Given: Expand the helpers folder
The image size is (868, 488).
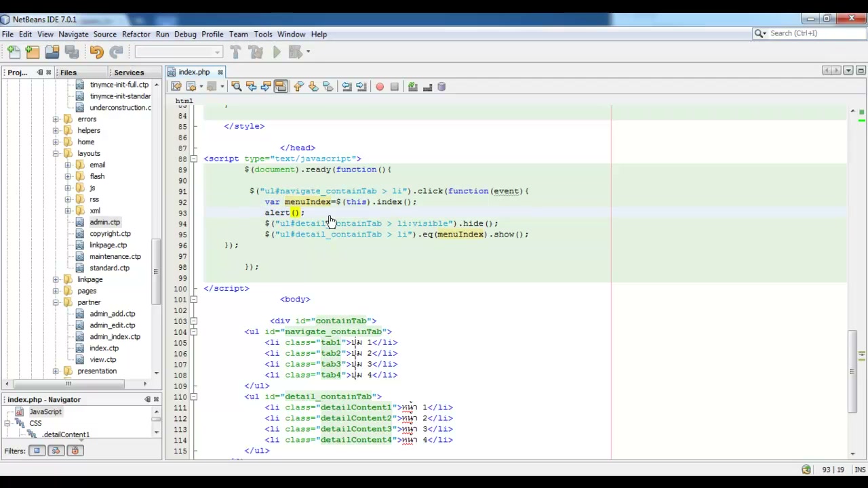Looking at the screenshot, I should [56, 131].
